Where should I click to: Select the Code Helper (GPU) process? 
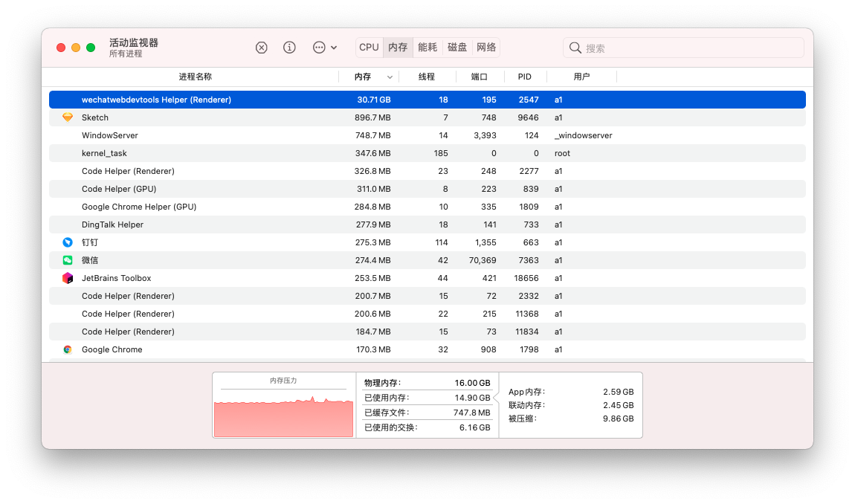[427, 189]
